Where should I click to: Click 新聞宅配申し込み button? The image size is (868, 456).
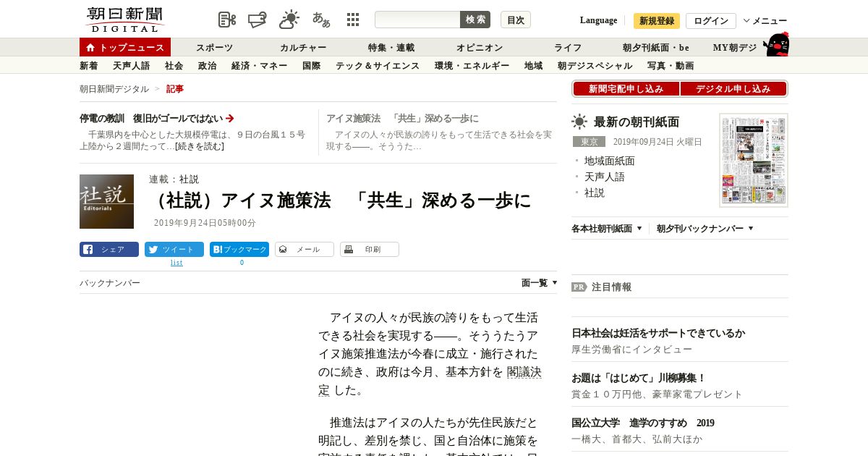[626, 89]
